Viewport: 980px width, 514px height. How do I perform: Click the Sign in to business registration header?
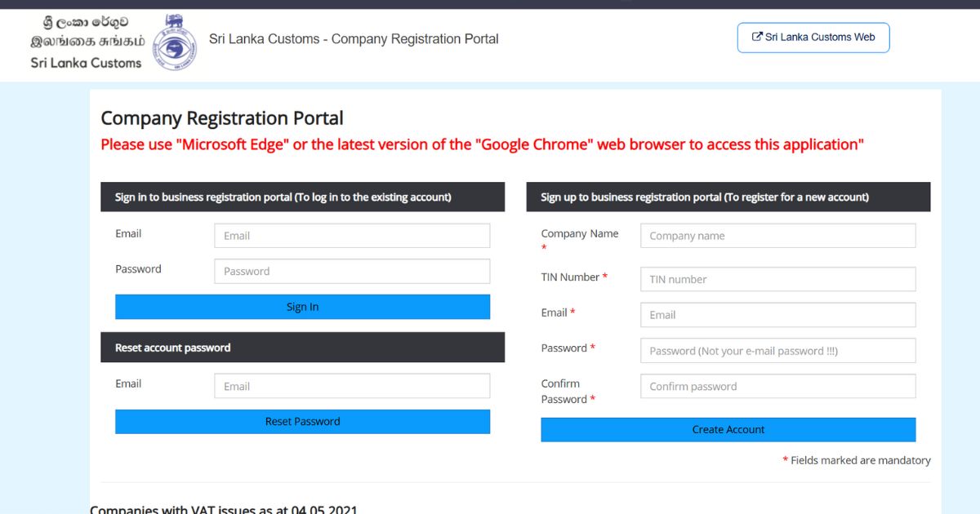283,197
